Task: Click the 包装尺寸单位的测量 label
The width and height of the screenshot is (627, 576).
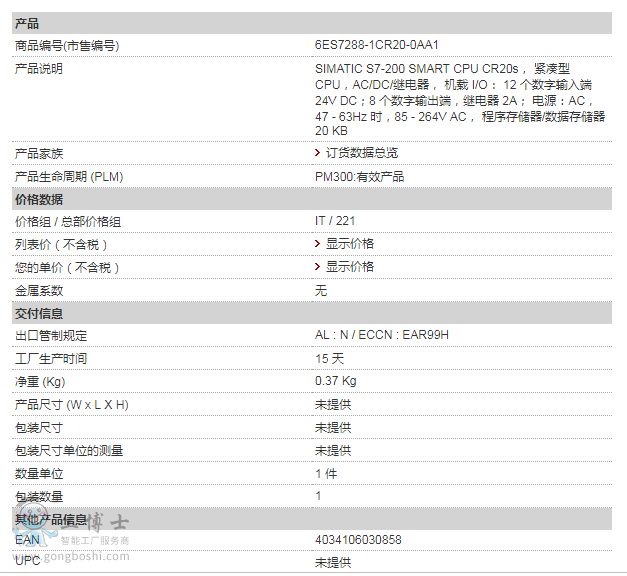Action: click(69, 451)
